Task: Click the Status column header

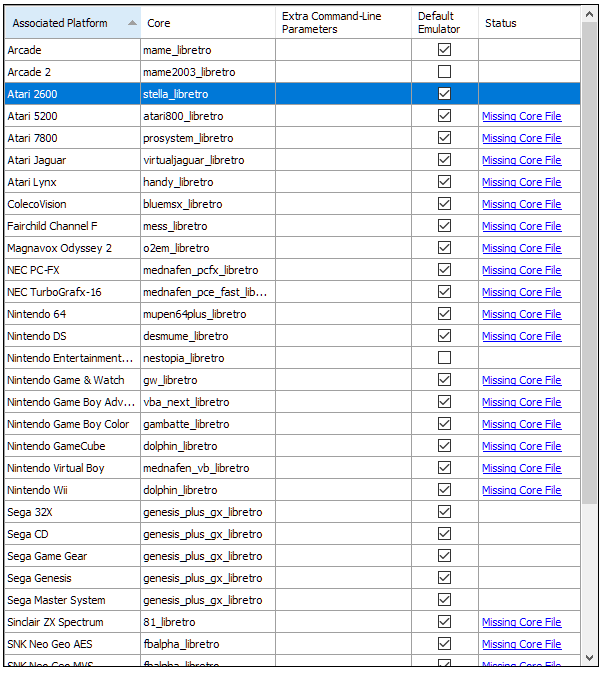Action: point(529,23)
